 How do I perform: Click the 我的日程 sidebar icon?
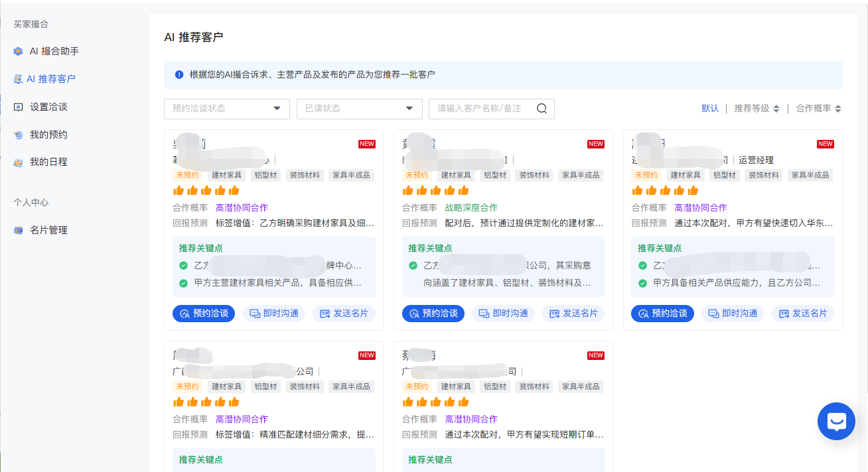pyautogui.click(x=19, y=162)
